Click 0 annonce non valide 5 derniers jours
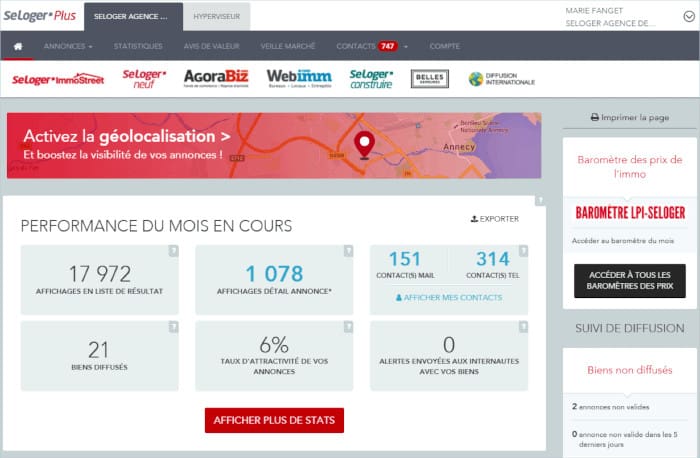This screenshot has width=700, height=458. click(625, 439)
